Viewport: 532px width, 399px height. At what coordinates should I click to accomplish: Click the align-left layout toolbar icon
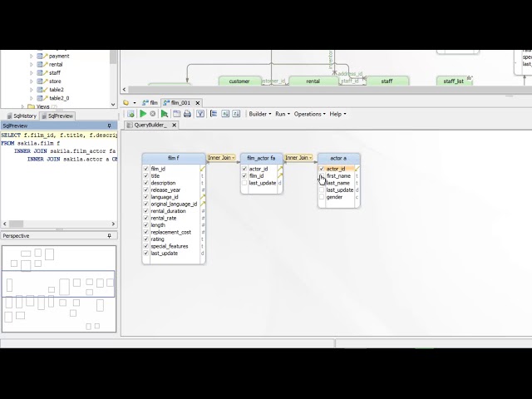(x=214, y=114)
